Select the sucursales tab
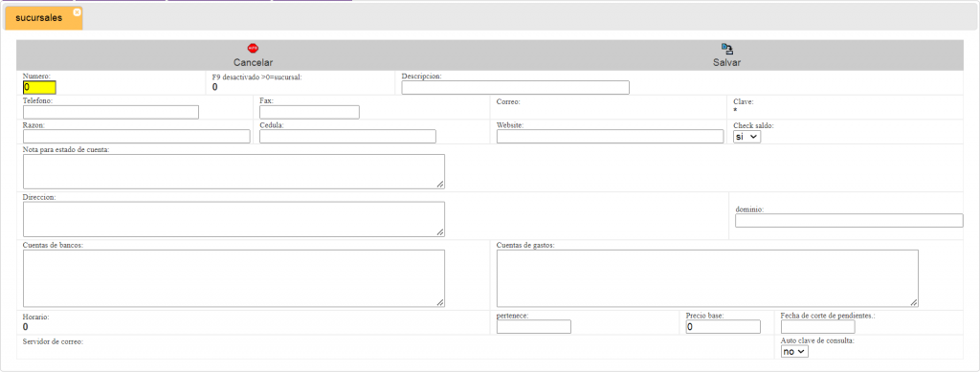 click(x=43, y=19)
